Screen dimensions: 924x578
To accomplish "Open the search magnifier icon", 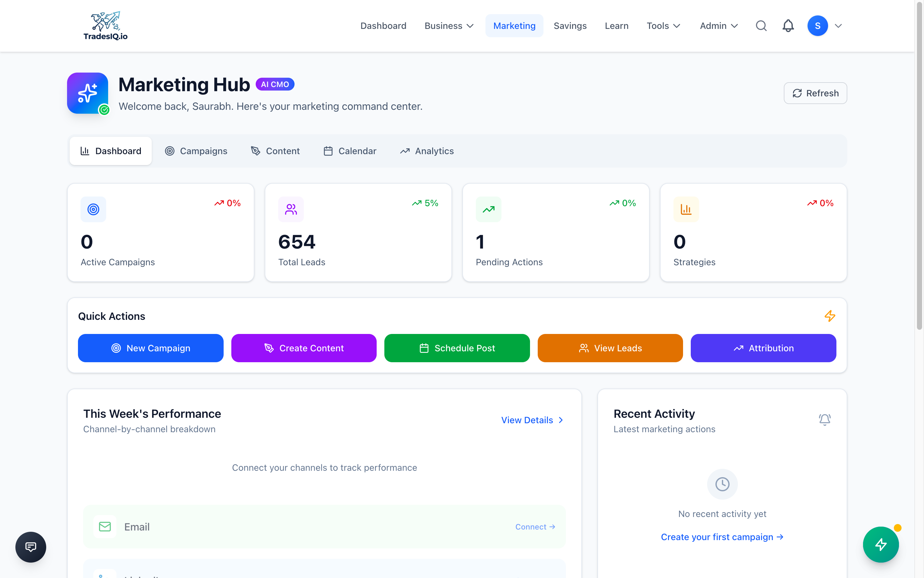I will click(761, 26).
